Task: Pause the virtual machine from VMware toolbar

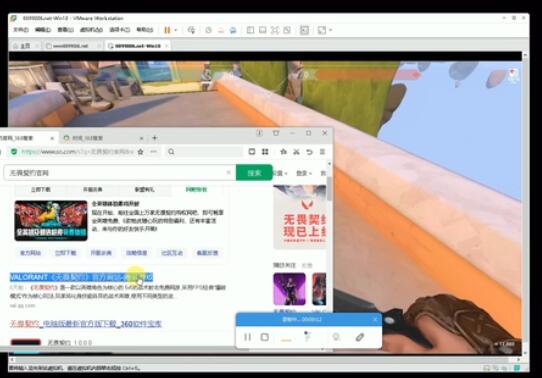Action: click(167, 30)
